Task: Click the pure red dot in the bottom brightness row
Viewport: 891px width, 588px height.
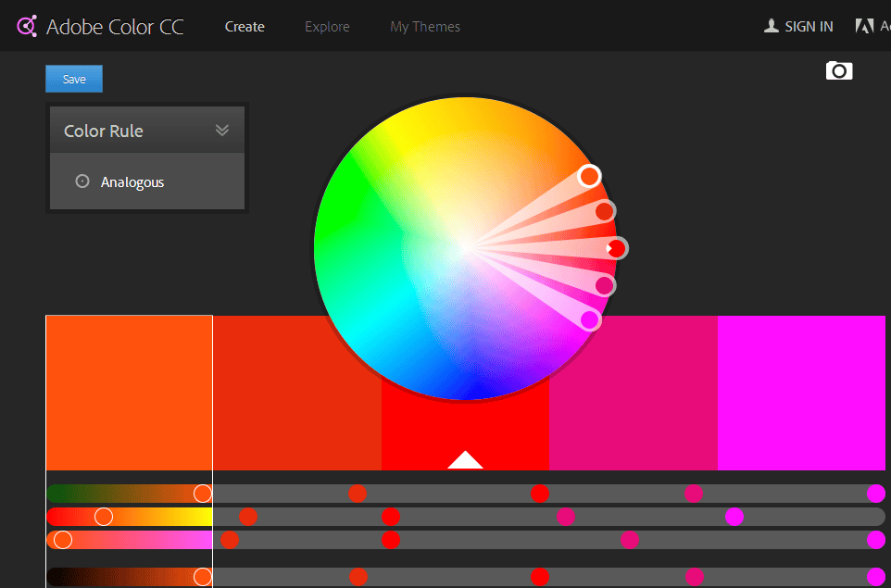Action: click(x=540, y=577)
